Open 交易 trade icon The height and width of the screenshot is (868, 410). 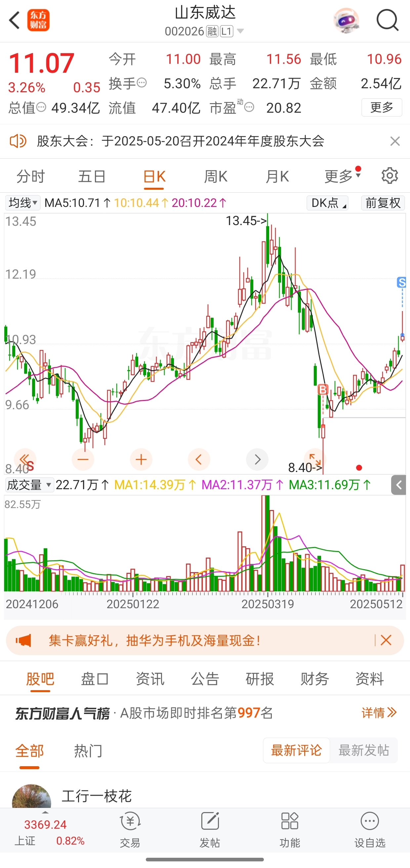click(130, 830)
